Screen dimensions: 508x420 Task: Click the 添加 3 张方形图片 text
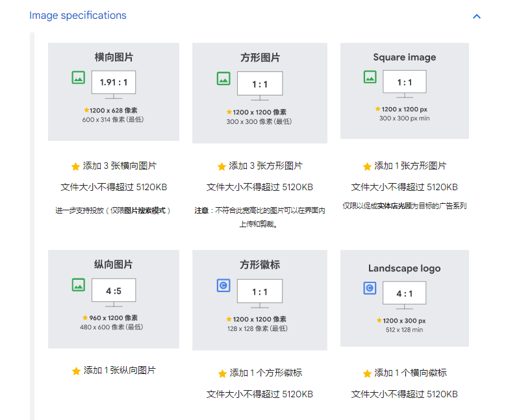(265, 166)
